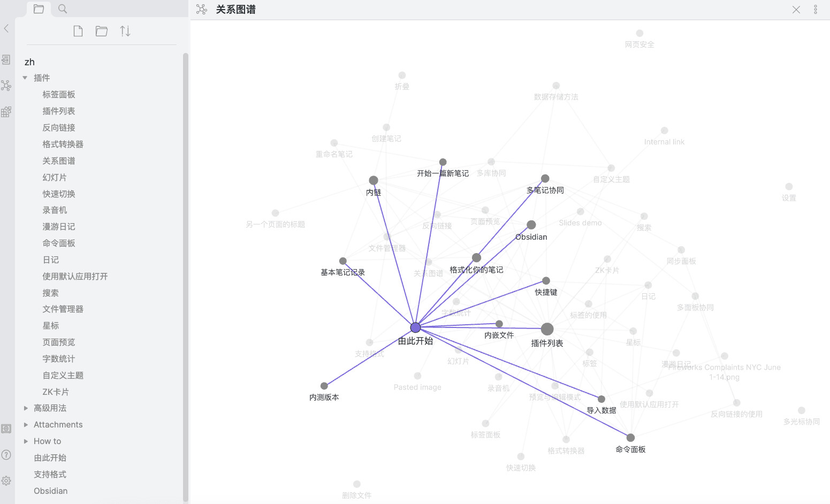Viewport: 830px width, 504px height.
Task: Expand the Attachments folder
Action: [x=25, y=425]
